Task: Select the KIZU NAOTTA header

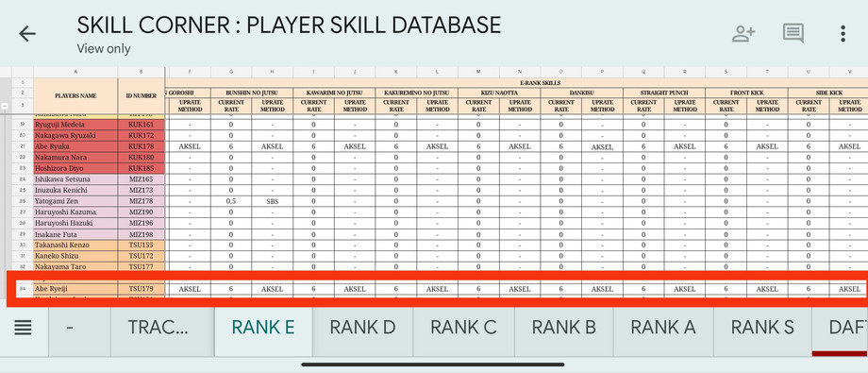Action: 499,93
